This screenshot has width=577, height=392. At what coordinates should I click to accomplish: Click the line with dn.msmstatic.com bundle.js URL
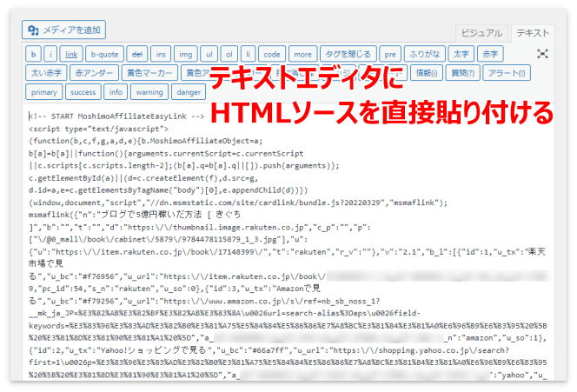238,203
